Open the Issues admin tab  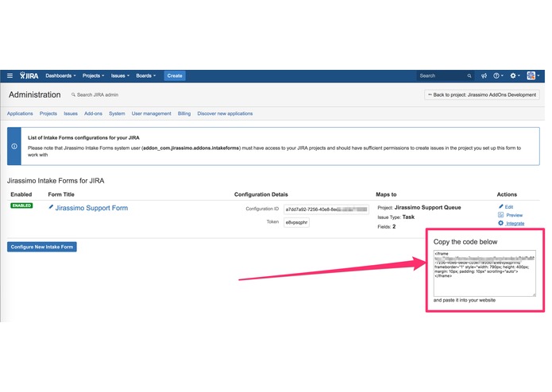tap(71, 113)
